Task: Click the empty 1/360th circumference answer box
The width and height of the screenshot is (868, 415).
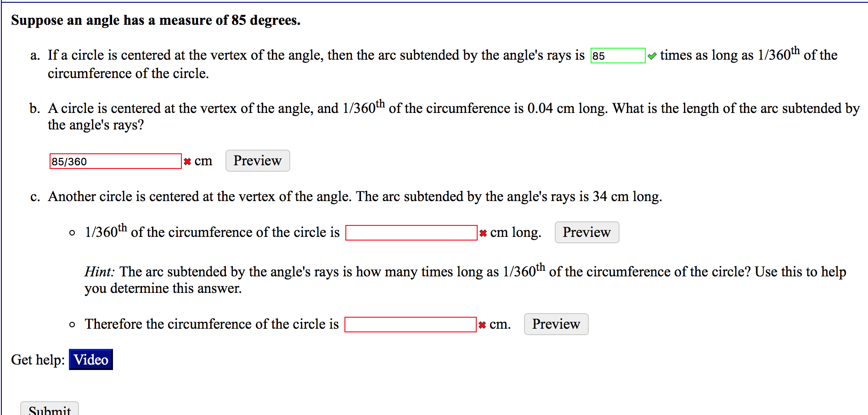Action: 411,232
